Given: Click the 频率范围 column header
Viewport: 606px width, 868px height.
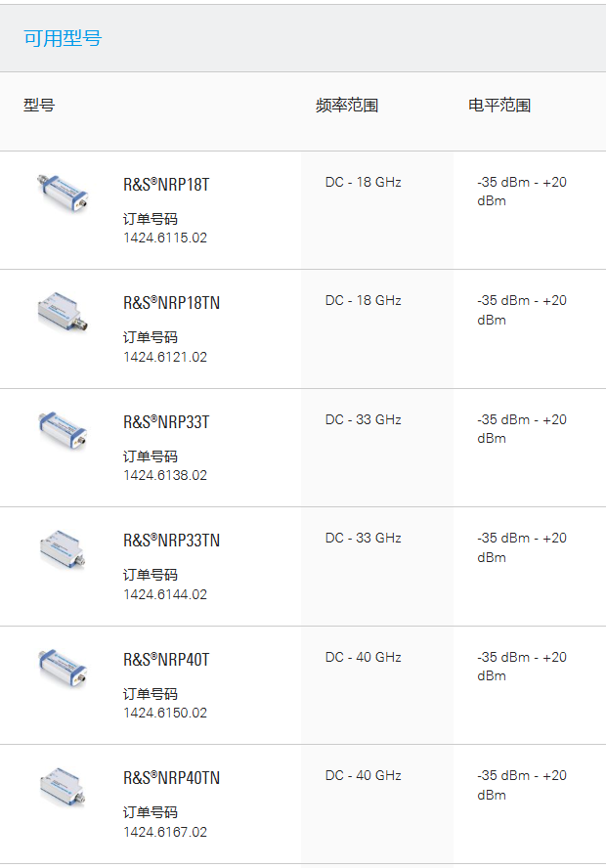Looking at the screenshot, I should (x=347, y=105).
